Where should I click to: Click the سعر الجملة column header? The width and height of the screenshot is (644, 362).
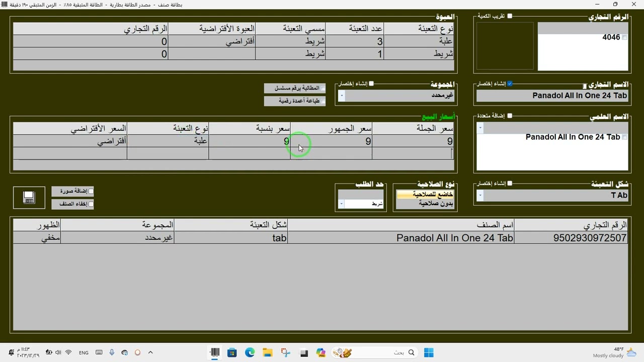pyautogui.click(x=413, y=129)
